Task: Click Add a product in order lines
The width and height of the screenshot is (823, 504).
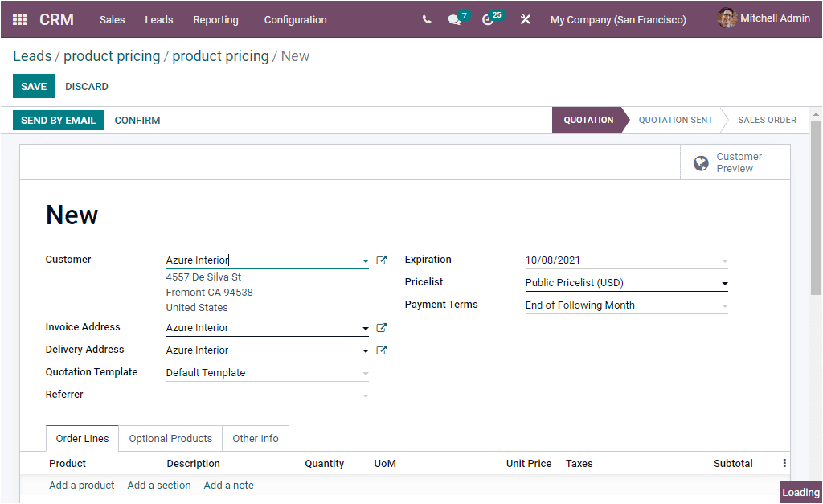Action: (x=81, y=485)
